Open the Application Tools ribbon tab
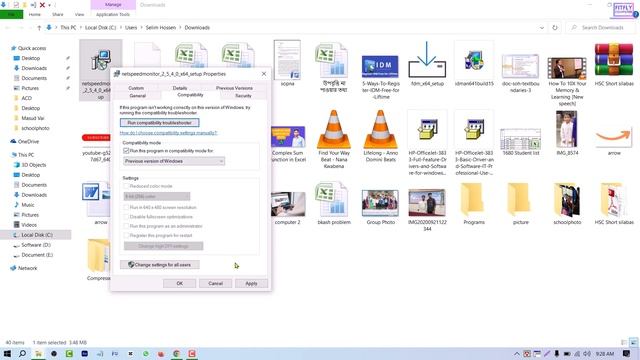Image resolution: width=640 pixels, height=360 pixels. pyautogui.click(x=113, y=14)
